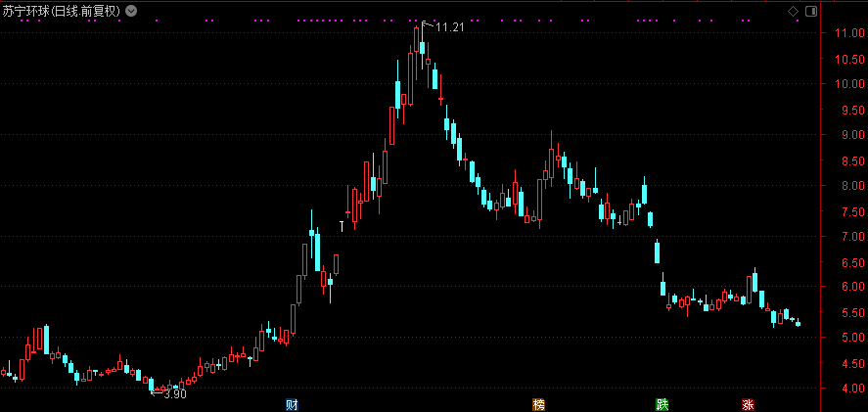Image resolution: width=868 pixels, height=412 pixels.
Task: Click the 苏宁环球 stock name title
Action: tap(27, 11)
